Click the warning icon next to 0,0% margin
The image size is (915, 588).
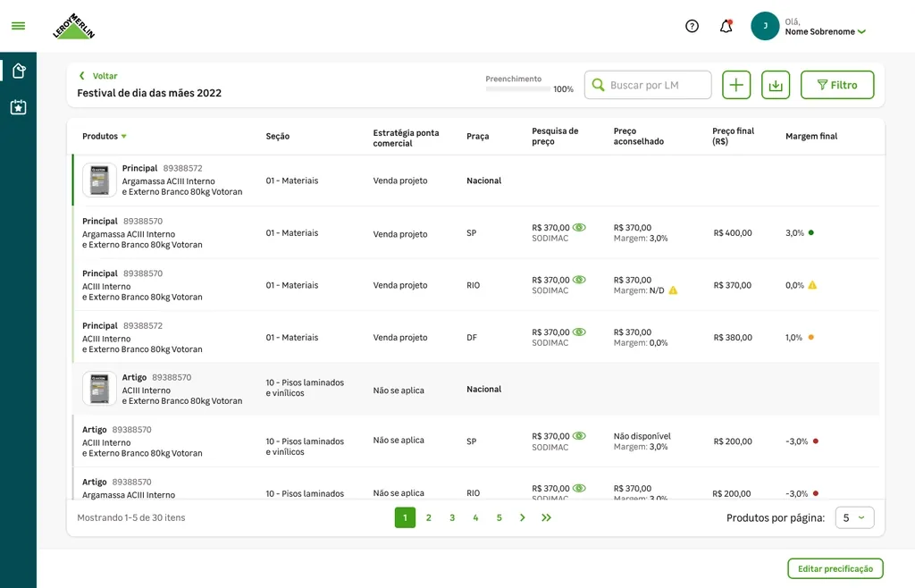click(812, 285)
